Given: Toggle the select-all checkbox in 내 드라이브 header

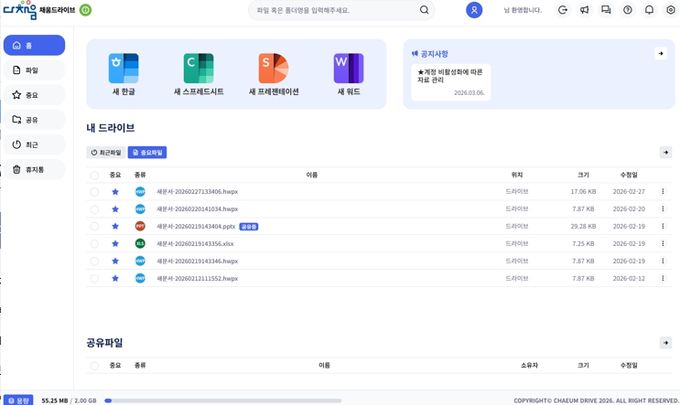Looking at the screenshot, I should [x=94, y=174].
